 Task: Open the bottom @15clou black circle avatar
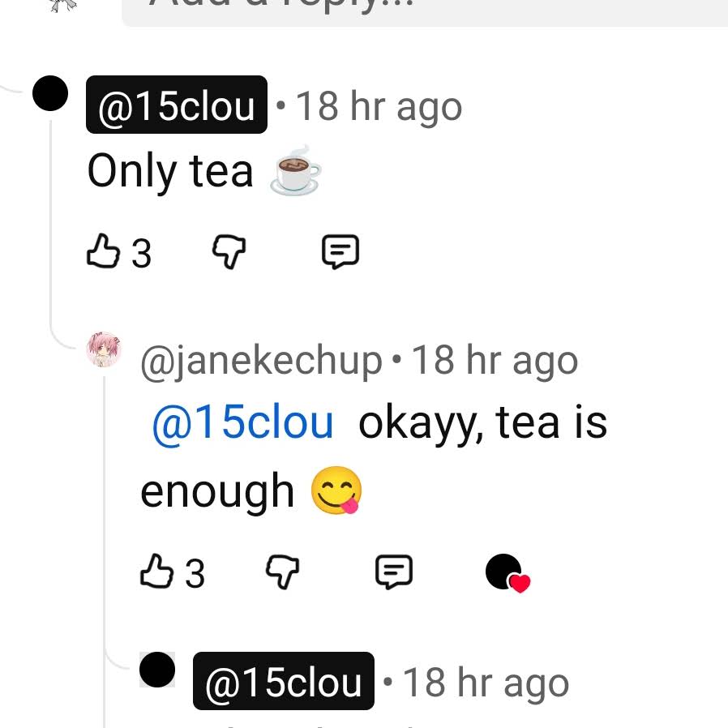[x=157, y=670]
